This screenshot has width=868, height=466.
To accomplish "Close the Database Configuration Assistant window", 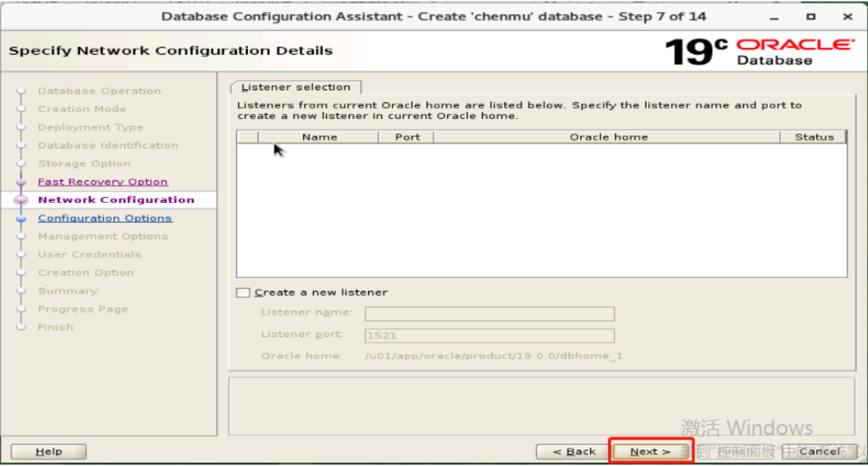I will pos(847,16).
